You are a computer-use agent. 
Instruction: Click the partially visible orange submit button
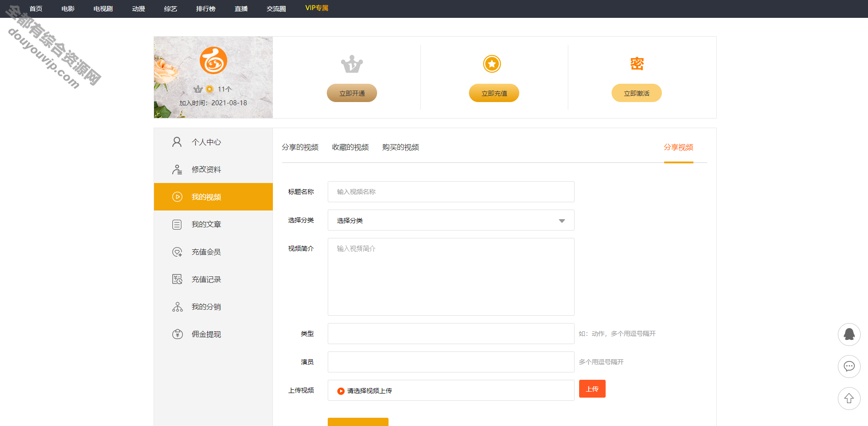358,422
